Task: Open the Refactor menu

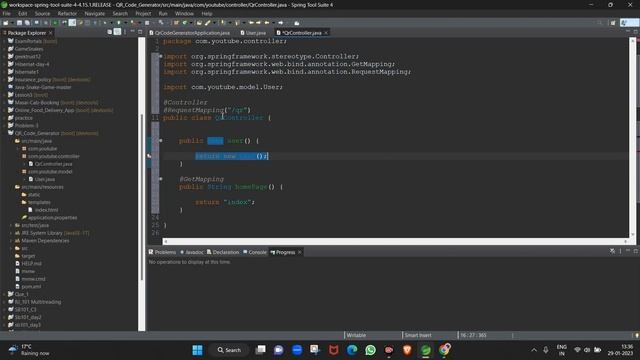Action: (x=67, y=13)
